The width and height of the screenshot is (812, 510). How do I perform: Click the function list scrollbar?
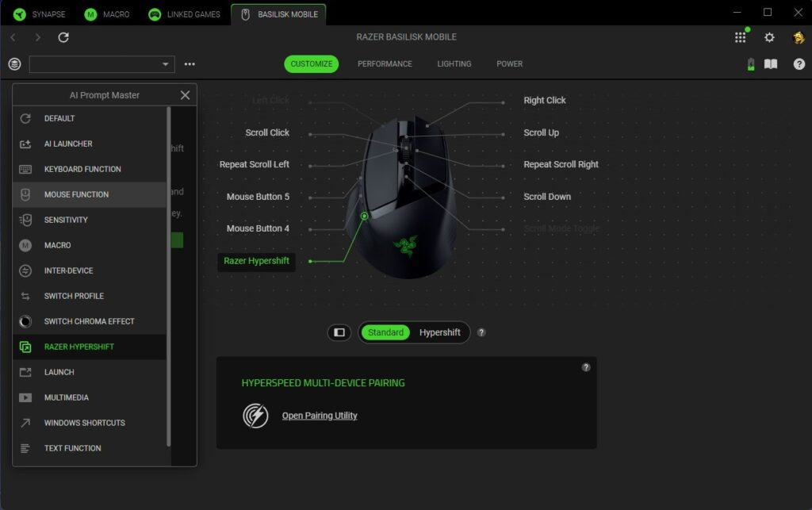[x=169, y=277]
